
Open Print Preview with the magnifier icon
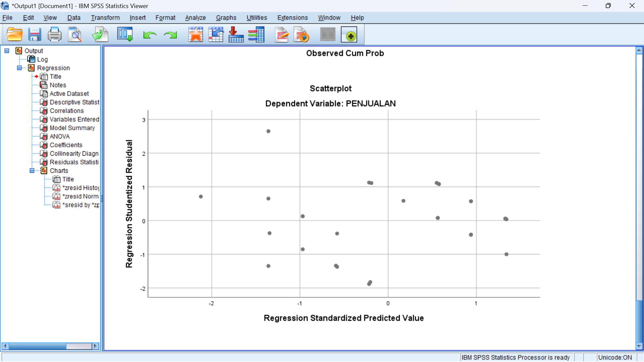pyautogui.click(x=75, y=35)
